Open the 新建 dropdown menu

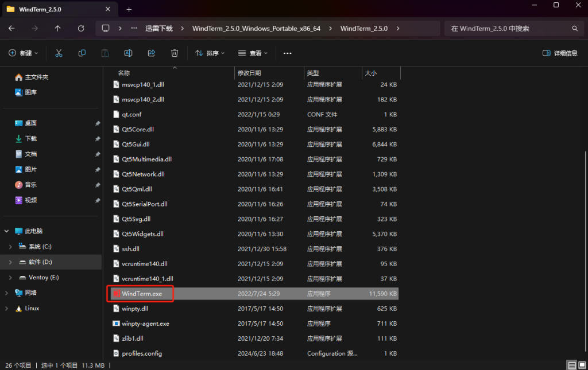click(23, 53)
